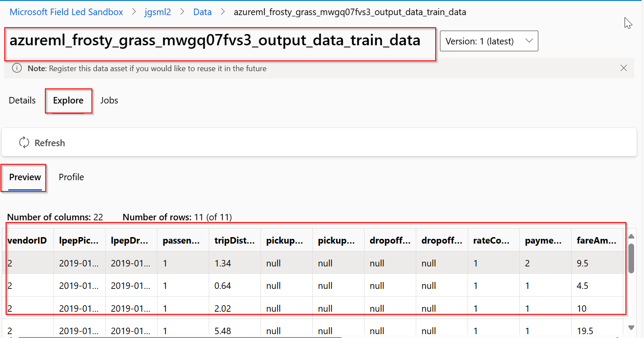644x338 pixels.
Task: Switch to the Details tab
Action: pos(22,100)
